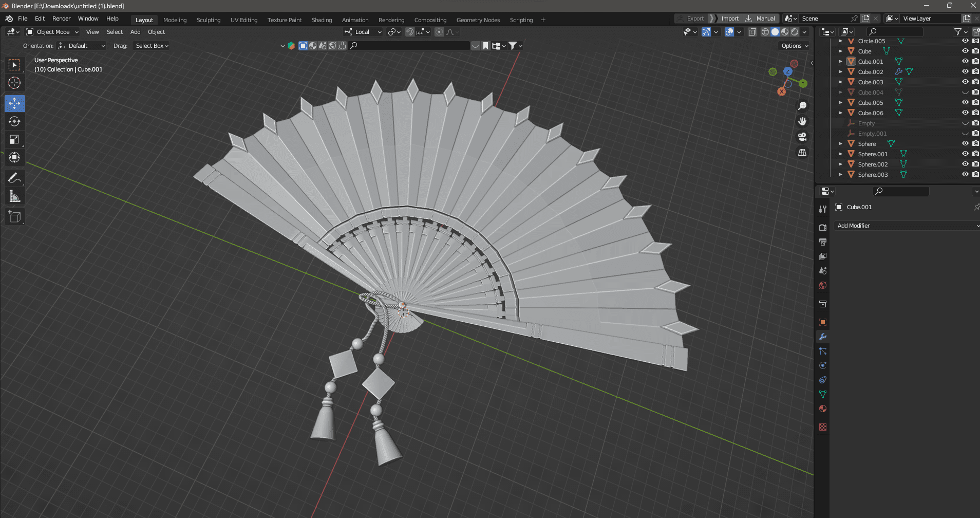Open the Drag Select Box dropdown
This screenshot has width=980, height=518.
pos(152,46)
